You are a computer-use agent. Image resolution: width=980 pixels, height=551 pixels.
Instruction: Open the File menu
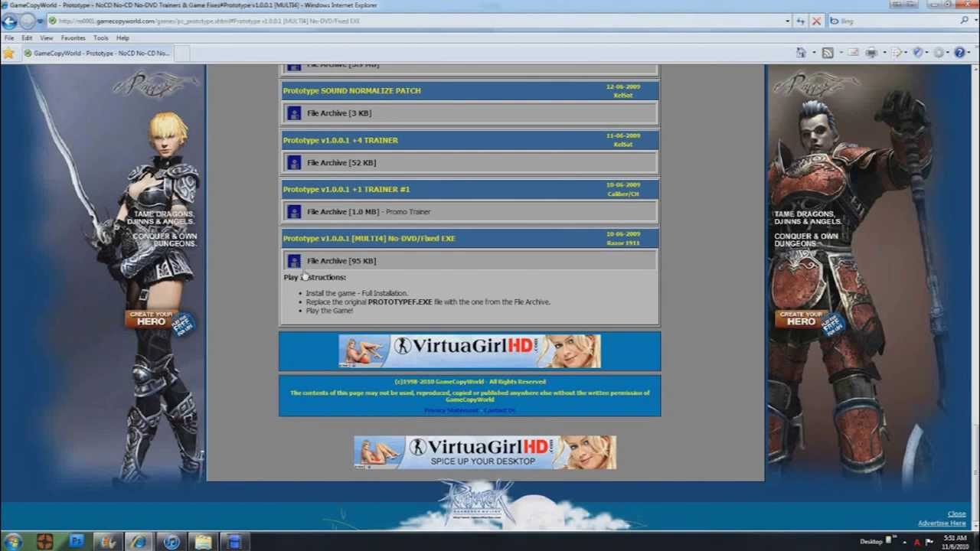[9, 37]
